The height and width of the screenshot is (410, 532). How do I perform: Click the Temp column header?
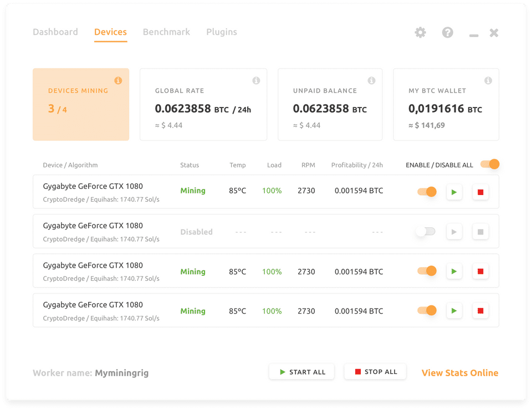pyautogui.click(x=238, y=165)
